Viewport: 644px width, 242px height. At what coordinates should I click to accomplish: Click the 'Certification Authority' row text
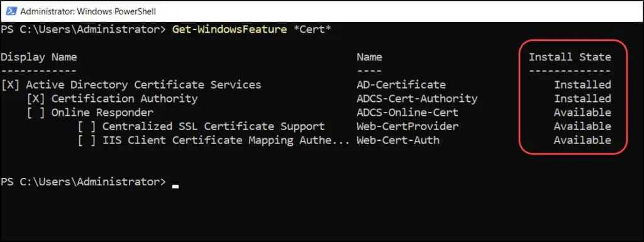[125, 99]
